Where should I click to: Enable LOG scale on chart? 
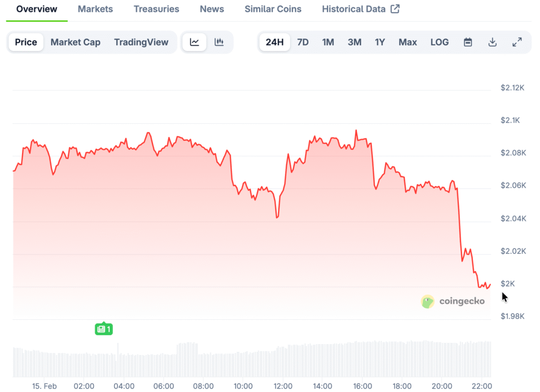pyautogui.click(x=439, y=42)
